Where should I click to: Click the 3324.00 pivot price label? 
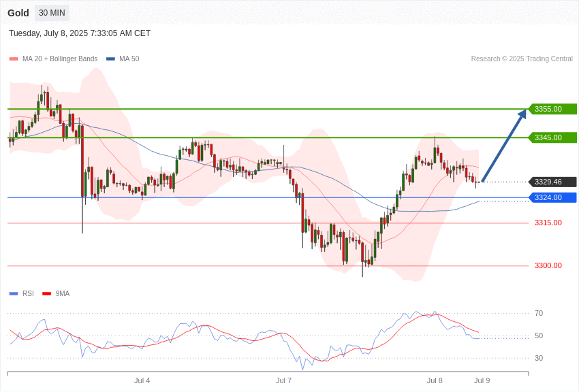coord(552,197)
